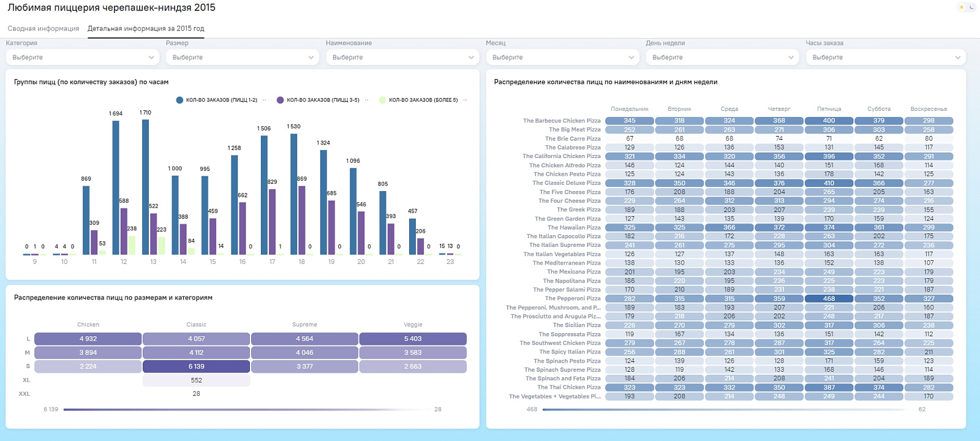The height and width of the screenshot is (441, 980).
Task: Select Classic S cell with 6 139
Action: pos(196,366)
